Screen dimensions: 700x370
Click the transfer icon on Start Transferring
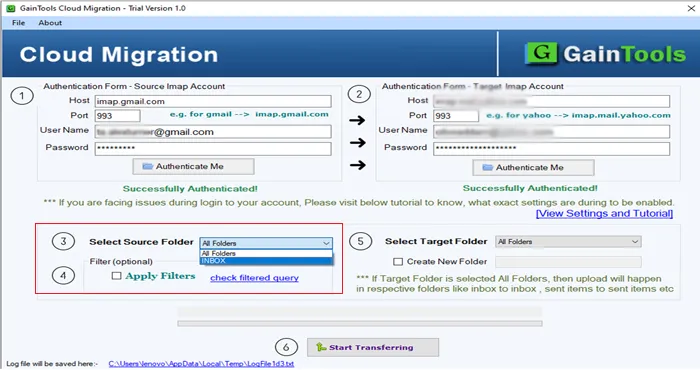pos(321,347)
